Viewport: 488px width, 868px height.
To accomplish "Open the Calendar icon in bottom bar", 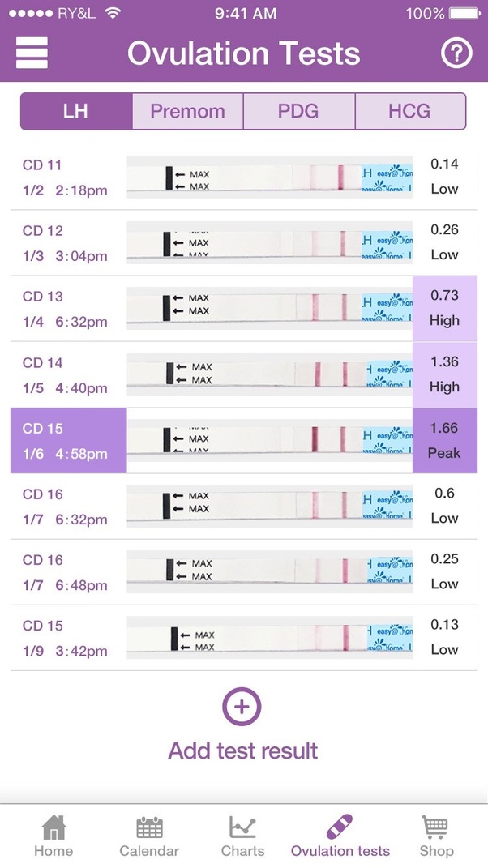I will [x=149, y=827].
